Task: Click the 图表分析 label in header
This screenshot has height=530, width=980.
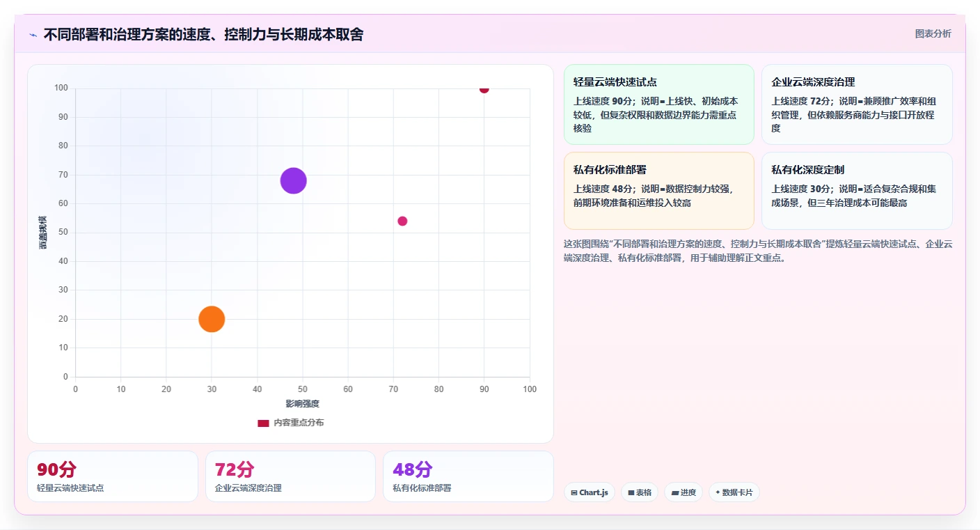Action: (933, 33)
